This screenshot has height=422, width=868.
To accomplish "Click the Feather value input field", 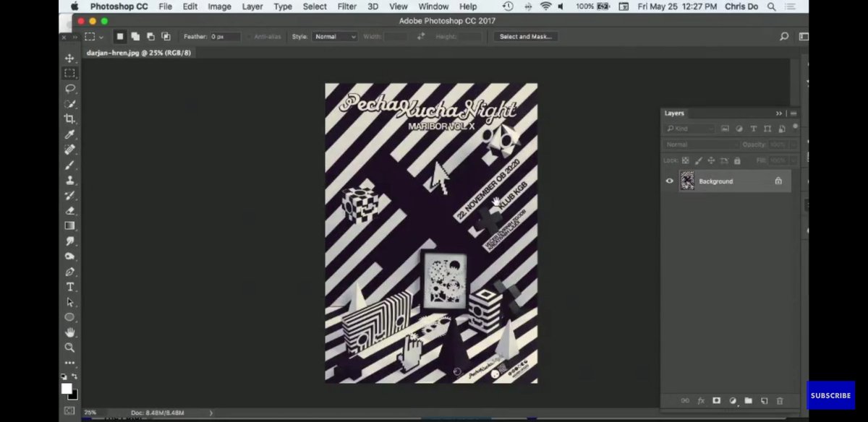I will 225,36.
